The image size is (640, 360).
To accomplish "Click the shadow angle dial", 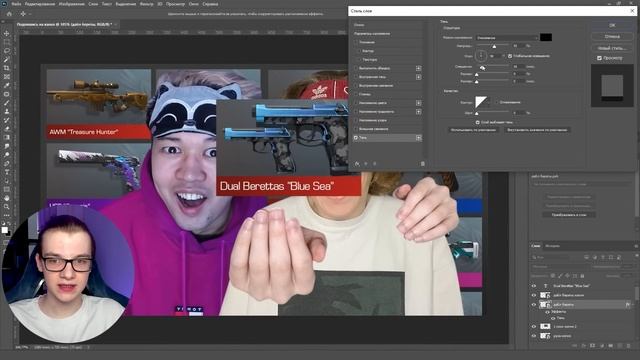I will tap(481, 55).
